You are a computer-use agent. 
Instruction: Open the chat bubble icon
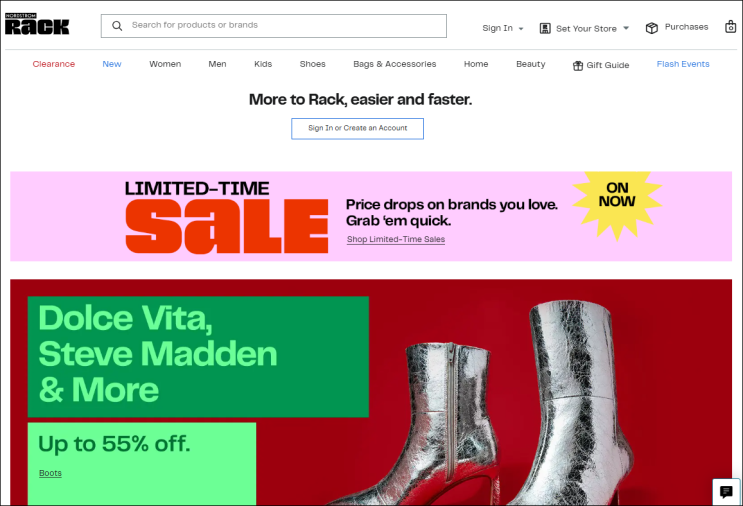coord(726,492)
